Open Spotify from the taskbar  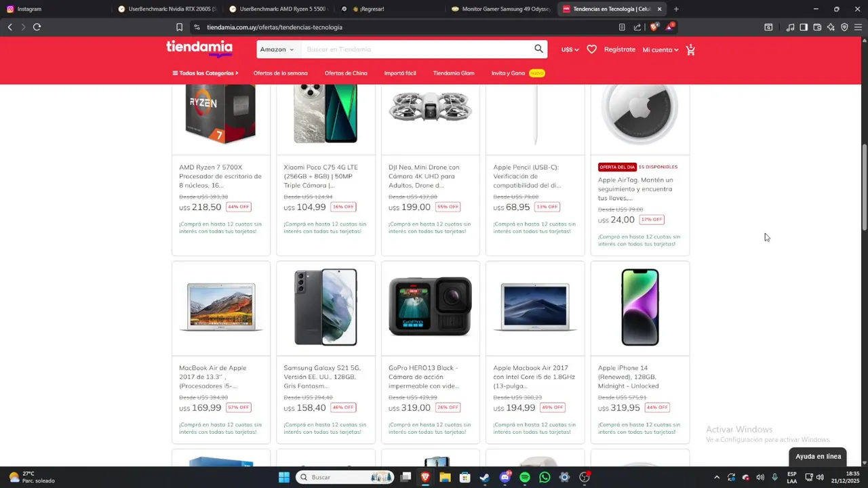(525, 477)
